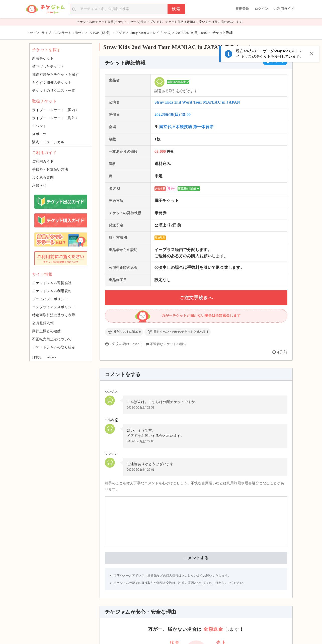
Task: Open ライブ・コンサート（海外） breadcrumb
Action: [x=63, y=33]
